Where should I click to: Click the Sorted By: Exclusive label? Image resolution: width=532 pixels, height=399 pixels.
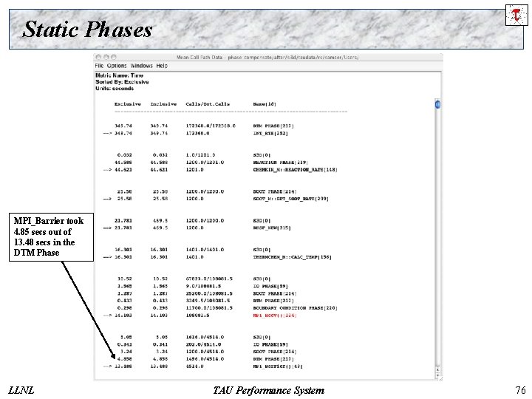(x=122, y=82)
